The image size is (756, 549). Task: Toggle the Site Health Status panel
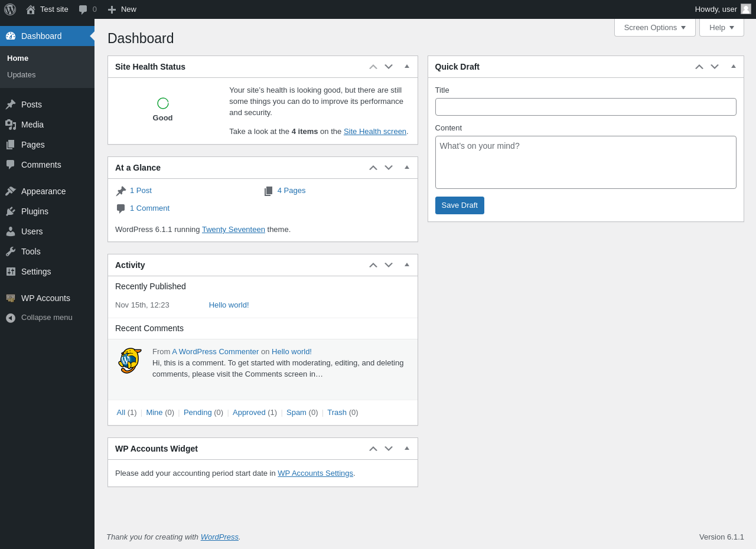pos(407,67)
